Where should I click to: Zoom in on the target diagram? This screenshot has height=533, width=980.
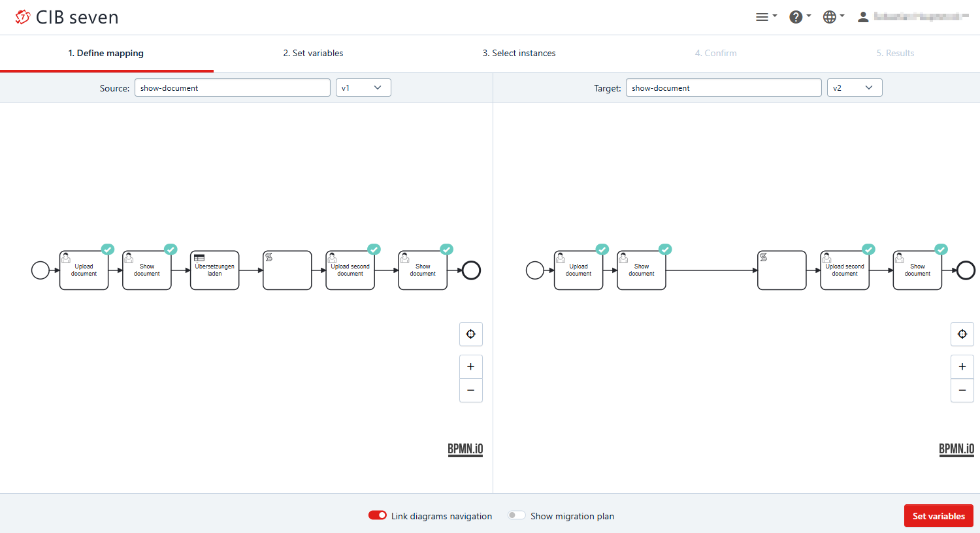(962, 367)
